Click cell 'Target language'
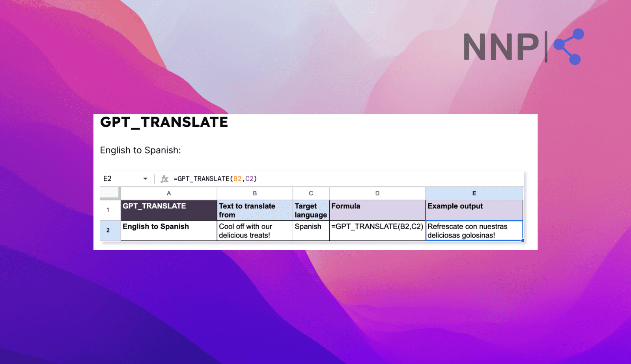631x364 pixels. tap(311, 210)
